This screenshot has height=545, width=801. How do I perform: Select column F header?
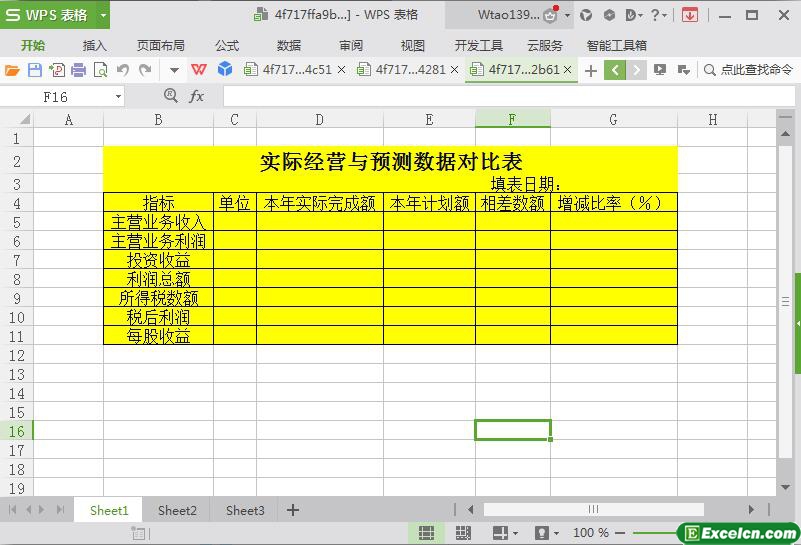click(x=512, y=120)
